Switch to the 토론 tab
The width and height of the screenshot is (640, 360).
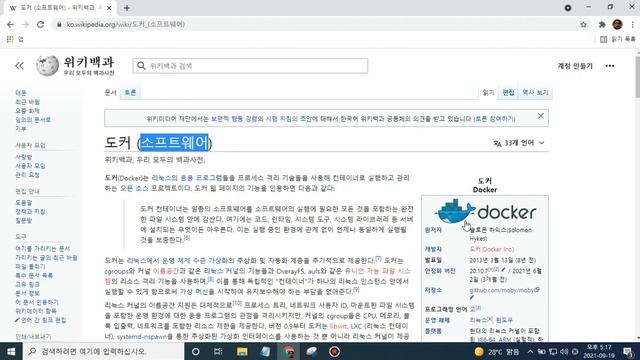(x=130, y=93)
